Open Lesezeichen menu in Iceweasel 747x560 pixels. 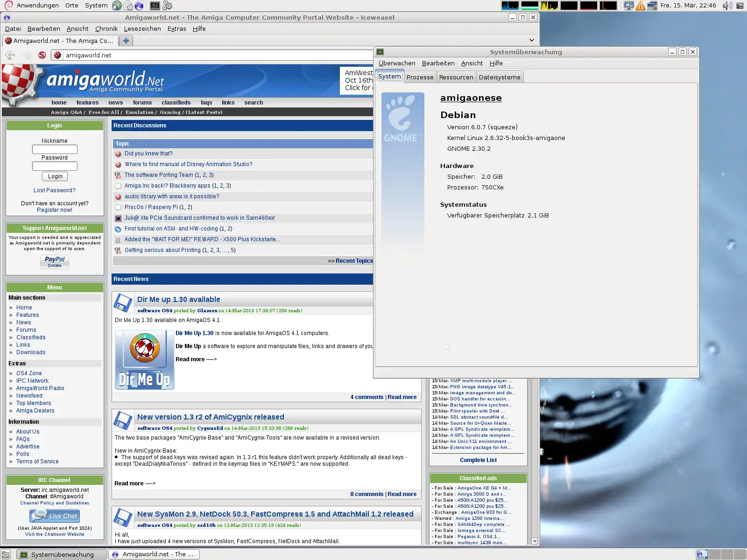[142, 28]
